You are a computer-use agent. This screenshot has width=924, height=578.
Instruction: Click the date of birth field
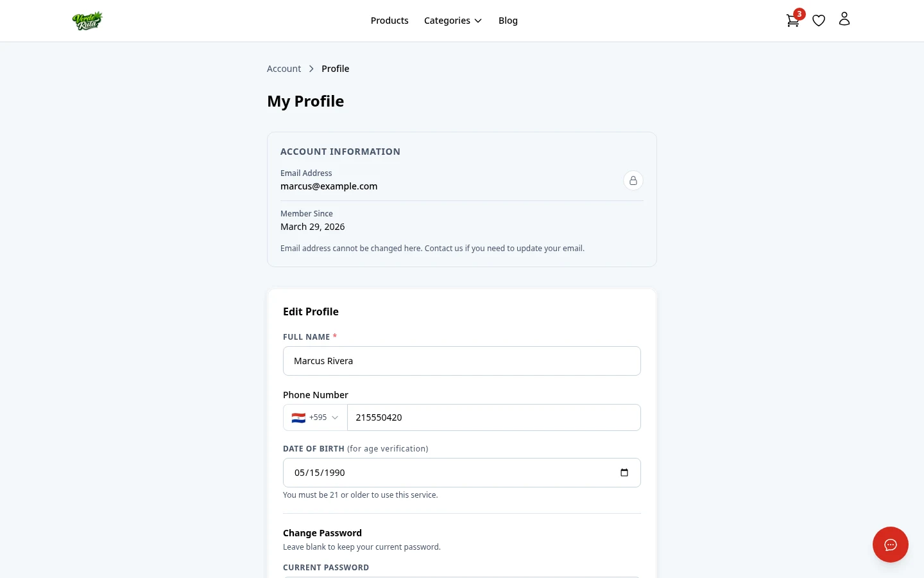click(449, 472)
